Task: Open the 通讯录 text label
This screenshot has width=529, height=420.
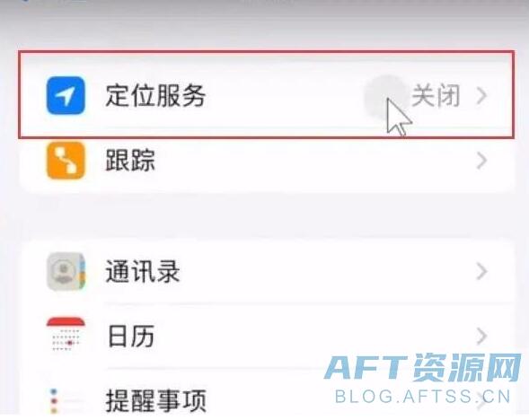Action: (143, 271)
